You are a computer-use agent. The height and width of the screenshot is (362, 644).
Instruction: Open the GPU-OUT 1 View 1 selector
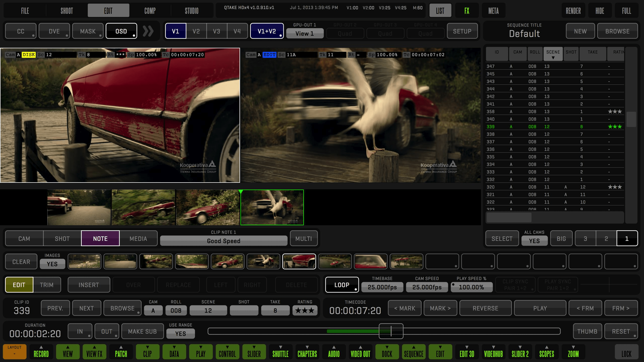(x=305, y=33)
